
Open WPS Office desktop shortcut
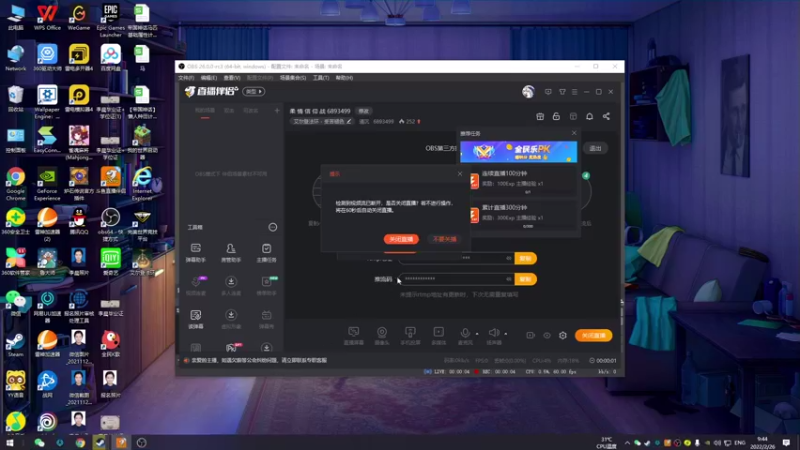pos(47,17)
